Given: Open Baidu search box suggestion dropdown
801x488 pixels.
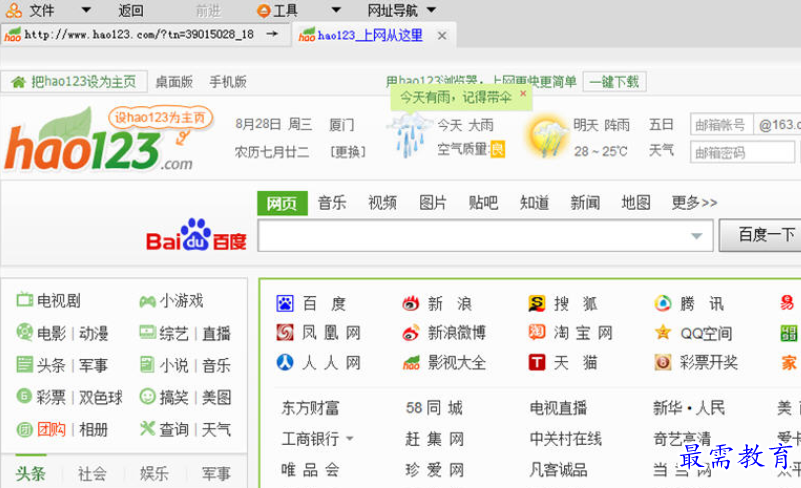Looking at the screenshot, I should click(x=696, y=236).
